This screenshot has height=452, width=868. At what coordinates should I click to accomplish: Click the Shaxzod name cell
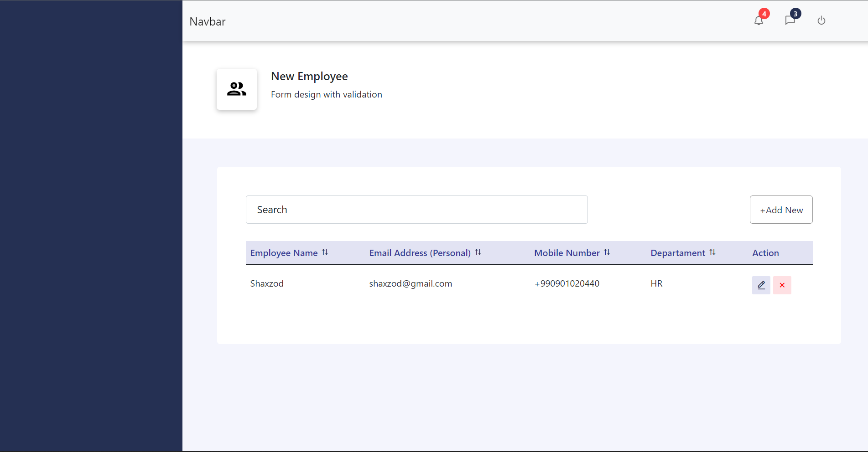click(x=267, y=283)
